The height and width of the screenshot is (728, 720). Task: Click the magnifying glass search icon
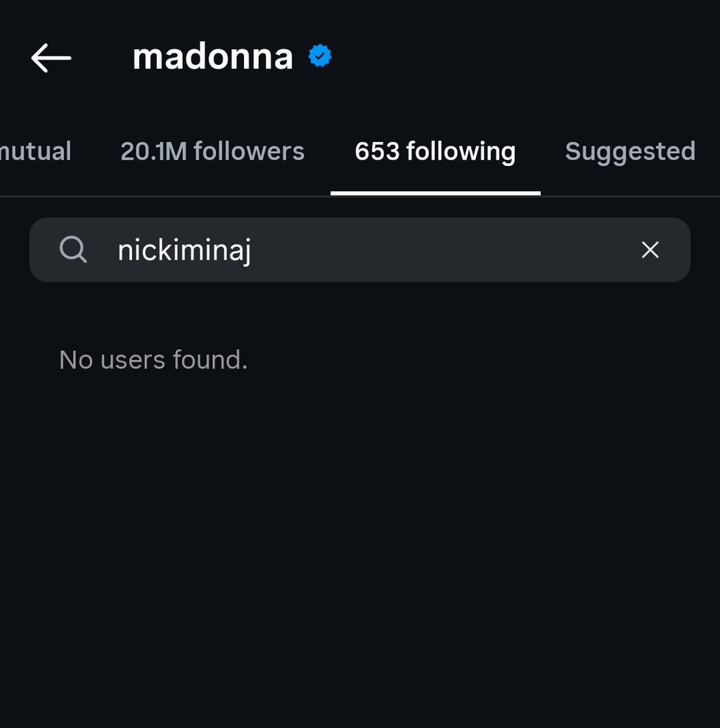coord(73,250)
